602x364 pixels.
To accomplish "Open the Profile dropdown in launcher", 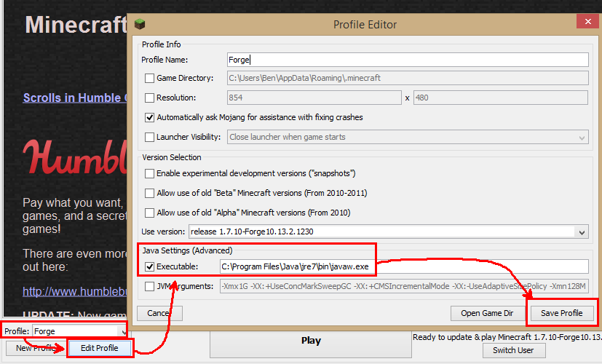I will 79,331.
